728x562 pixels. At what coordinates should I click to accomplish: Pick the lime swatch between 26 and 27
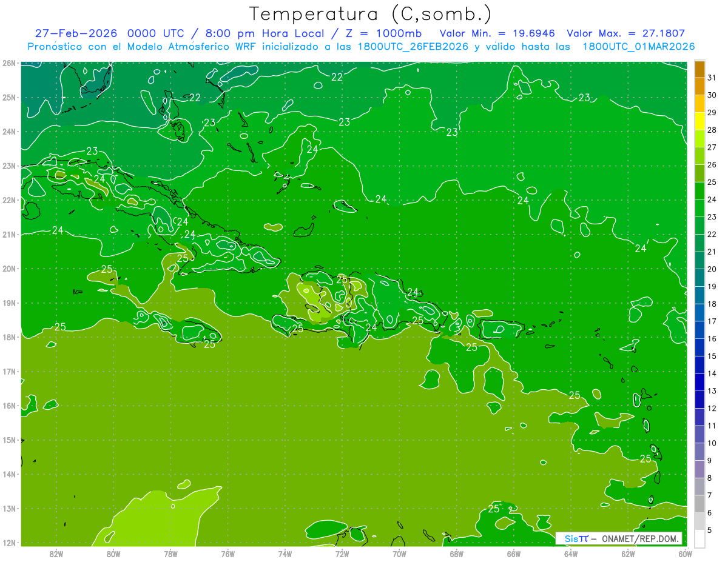699,156
